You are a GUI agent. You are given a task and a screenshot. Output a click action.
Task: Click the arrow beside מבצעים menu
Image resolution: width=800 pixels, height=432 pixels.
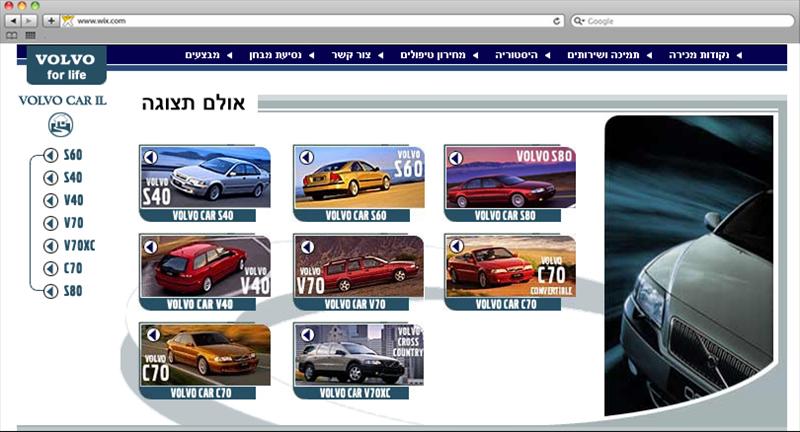pos(230,55)
